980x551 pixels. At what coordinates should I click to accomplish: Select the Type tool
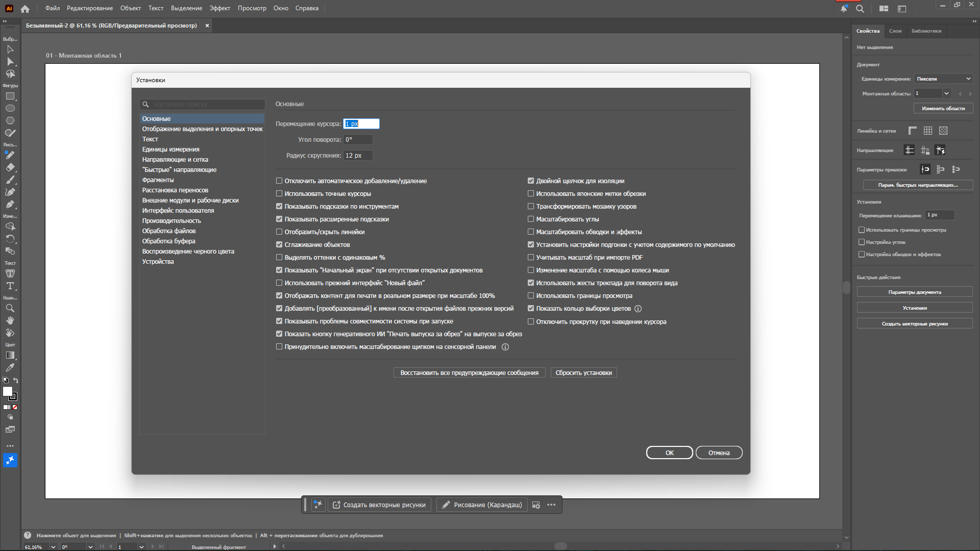[10, 286]
